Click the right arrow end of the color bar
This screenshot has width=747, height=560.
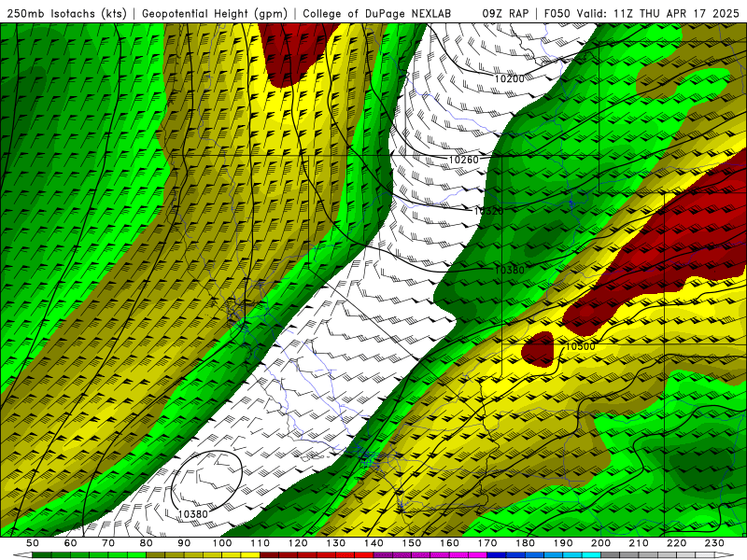click(725, 555)
